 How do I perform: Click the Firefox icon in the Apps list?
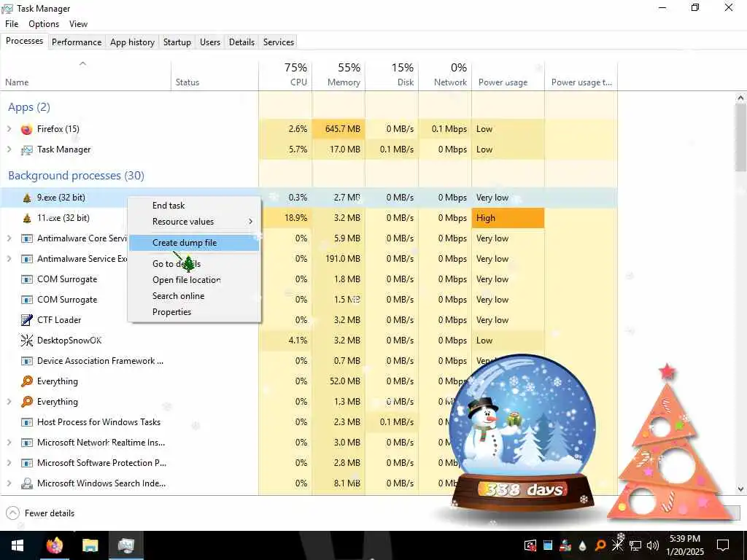tap(27, 129)
